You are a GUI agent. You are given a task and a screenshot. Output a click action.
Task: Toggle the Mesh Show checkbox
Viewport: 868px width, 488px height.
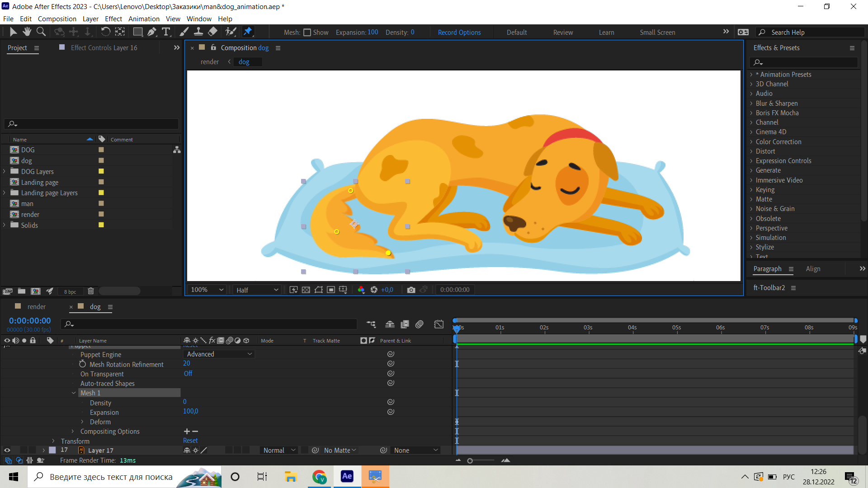307,32
